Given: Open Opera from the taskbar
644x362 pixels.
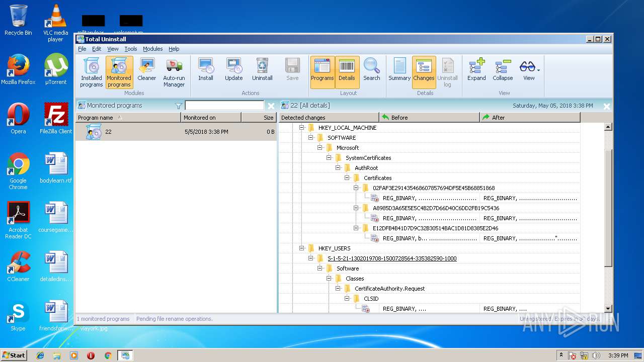Looking at the screenshot, I should pyautogui.click(x=91, y=355).
